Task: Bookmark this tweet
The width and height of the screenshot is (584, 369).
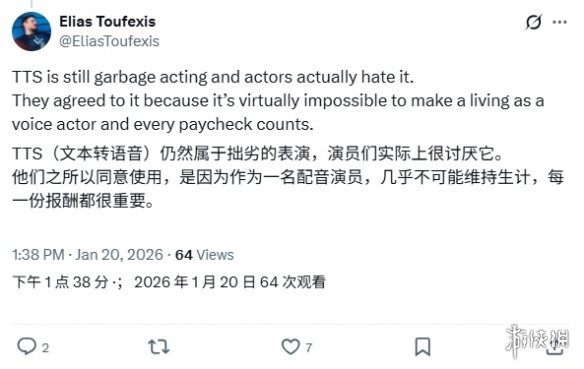Action: [x=423, y=347]
